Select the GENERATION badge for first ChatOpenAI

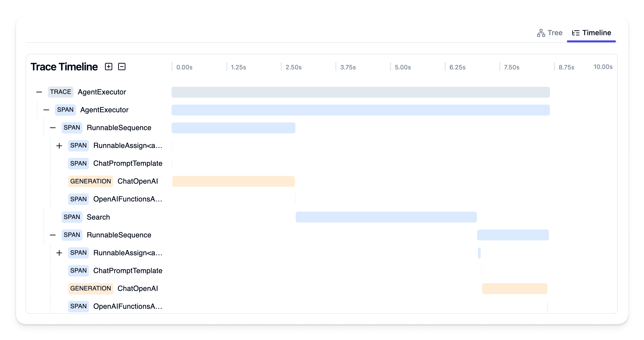(90, 181)
